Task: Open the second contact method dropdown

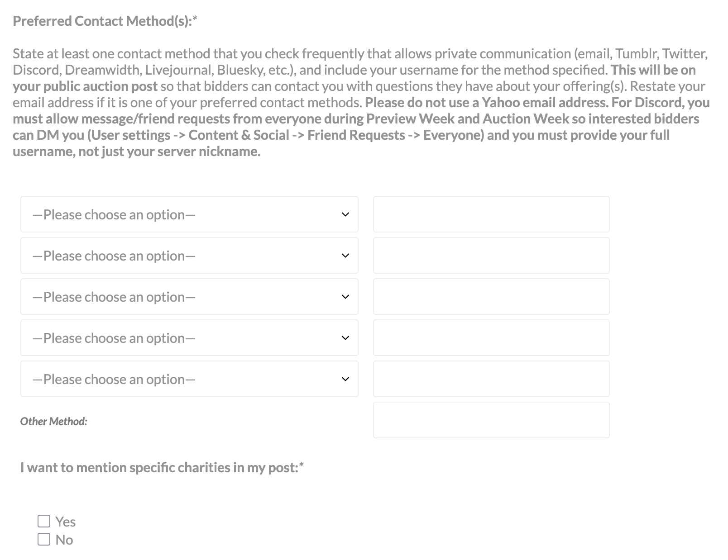Action: tap(189, 256)
